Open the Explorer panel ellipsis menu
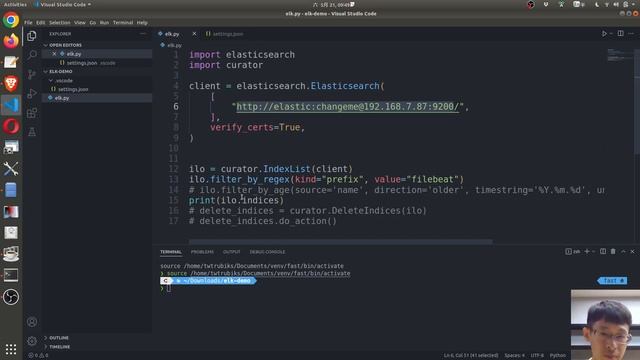The height and width of the screenshot is (360, 640). click(143, 33)
